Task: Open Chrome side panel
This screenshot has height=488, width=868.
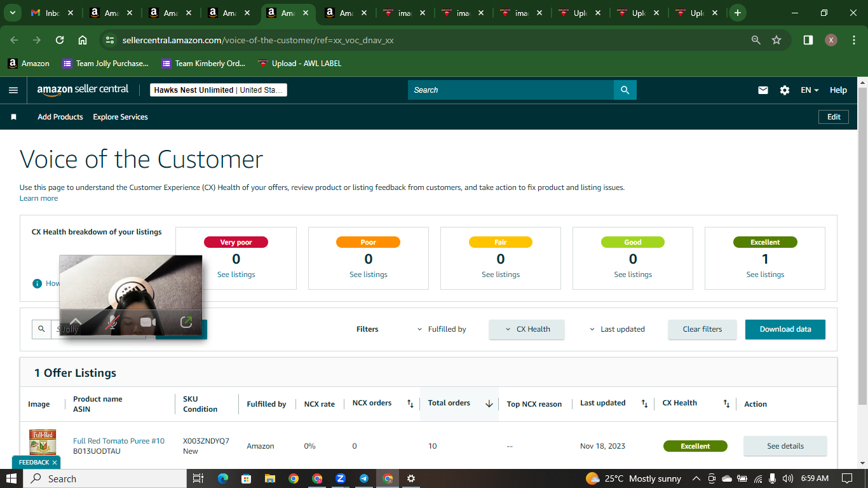Action: (808, 40)
